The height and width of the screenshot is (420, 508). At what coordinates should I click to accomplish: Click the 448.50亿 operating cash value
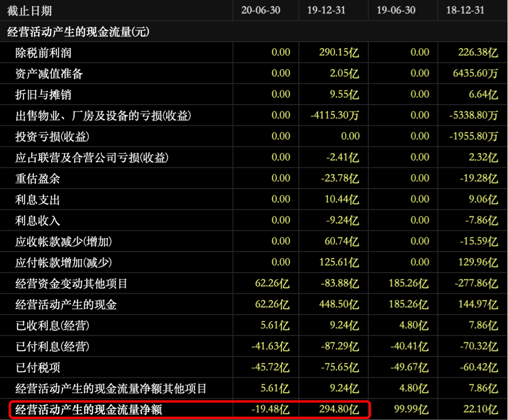click(339, 305)
